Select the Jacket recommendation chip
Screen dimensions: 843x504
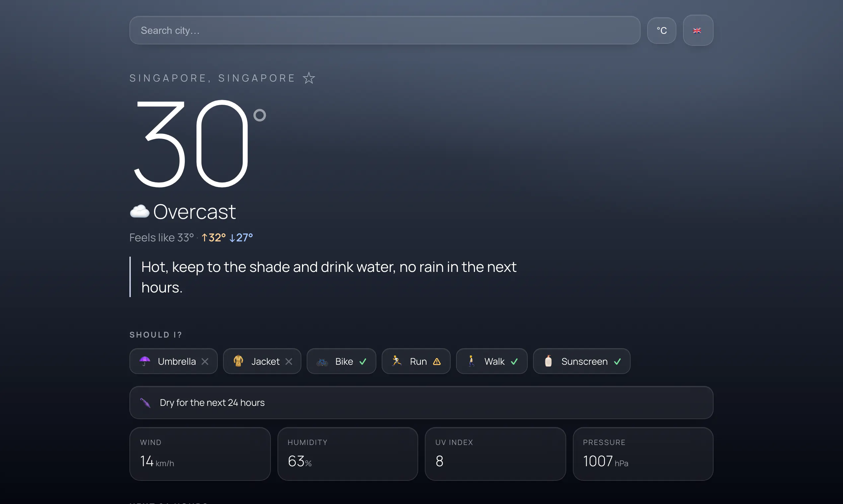262,361
